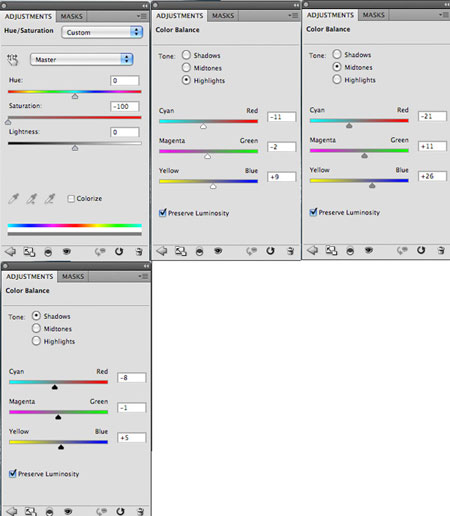This screenshot has height=516, width=450.
Task: Toggle eye visibility in Highlights Color Balance panel
Action: 218,250
